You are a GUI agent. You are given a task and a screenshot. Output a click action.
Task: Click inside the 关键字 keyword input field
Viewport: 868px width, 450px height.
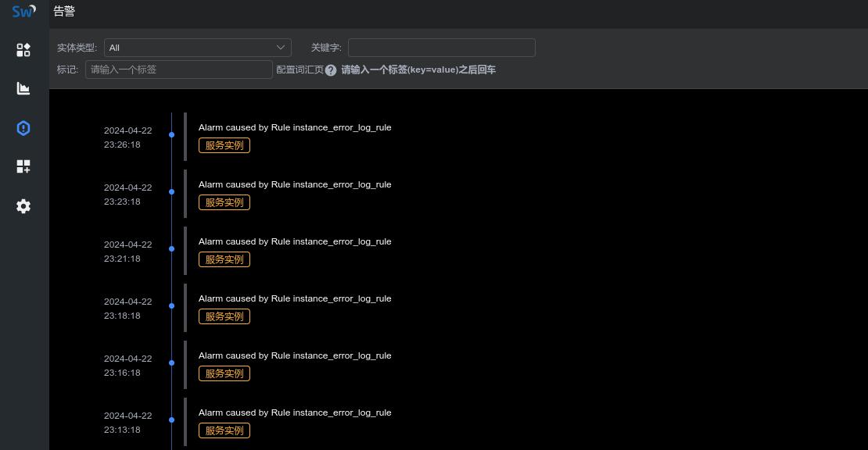pos(442,48)
